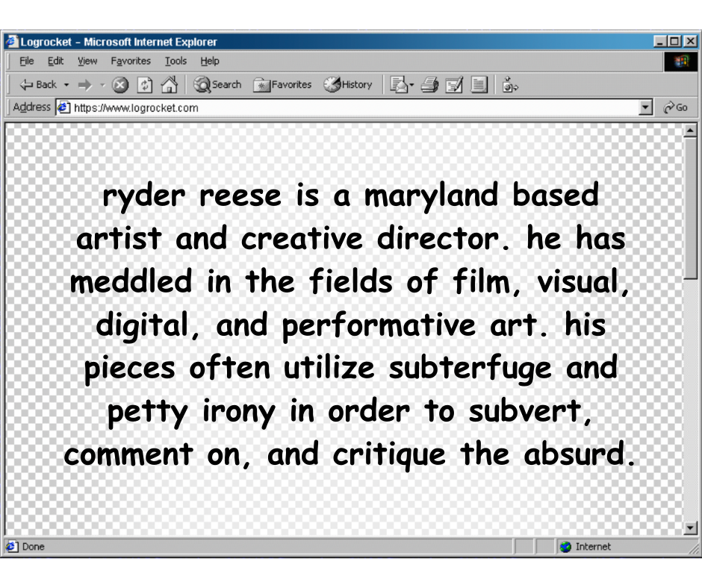702x588 pixels.
Task: Open the Search pane
Action: (217, 85)
